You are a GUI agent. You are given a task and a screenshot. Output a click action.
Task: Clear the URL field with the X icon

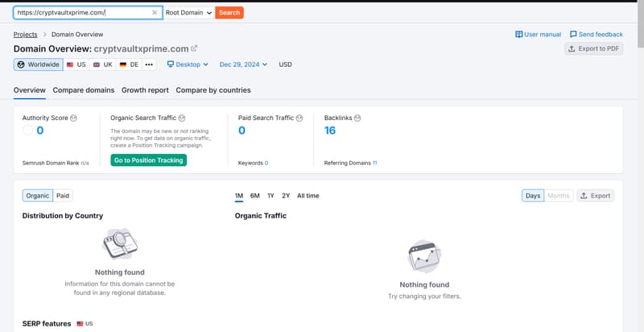[155, 13]
